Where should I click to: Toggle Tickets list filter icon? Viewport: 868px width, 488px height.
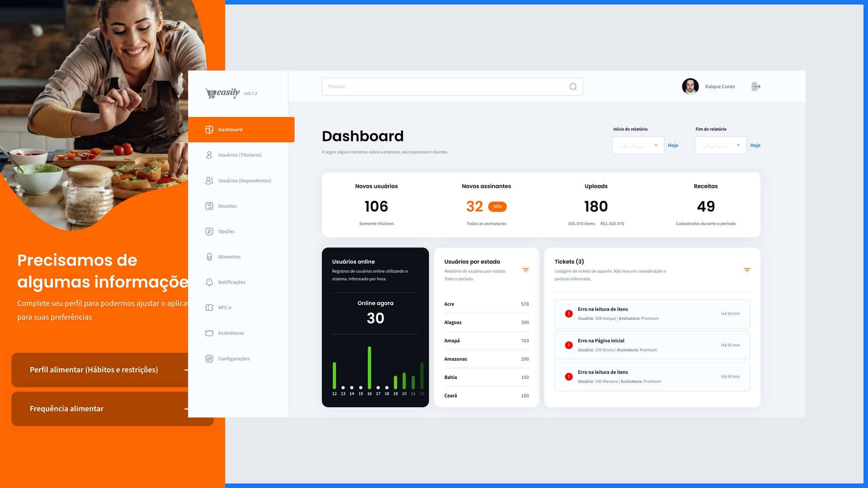(747, 270)
